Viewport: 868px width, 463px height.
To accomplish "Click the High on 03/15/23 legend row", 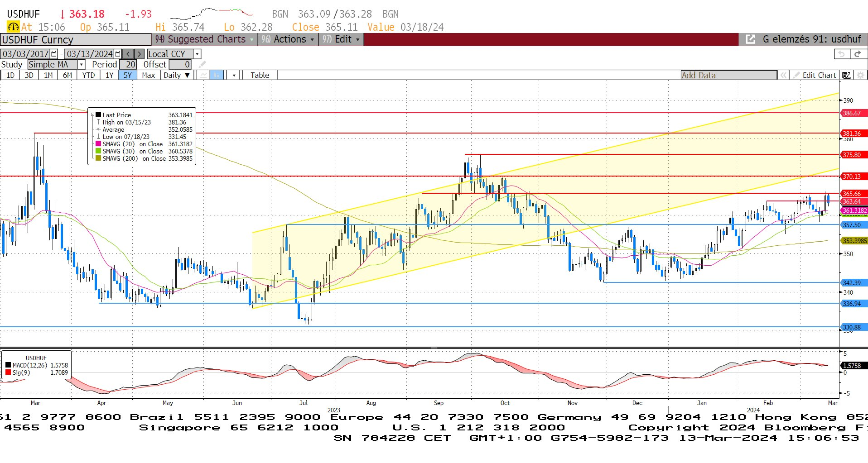I will tap(141, 122).
